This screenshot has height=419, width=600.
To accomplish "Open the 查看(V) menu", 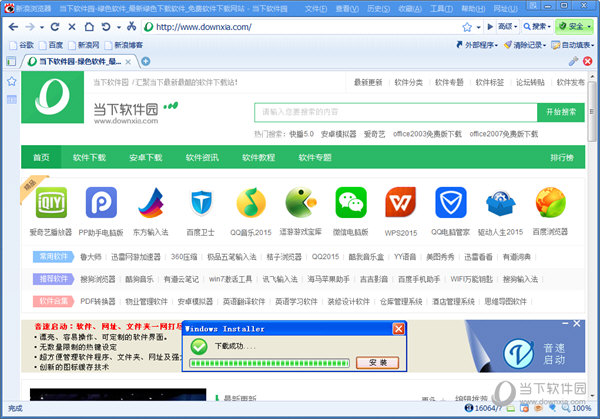I will point(347,8).
